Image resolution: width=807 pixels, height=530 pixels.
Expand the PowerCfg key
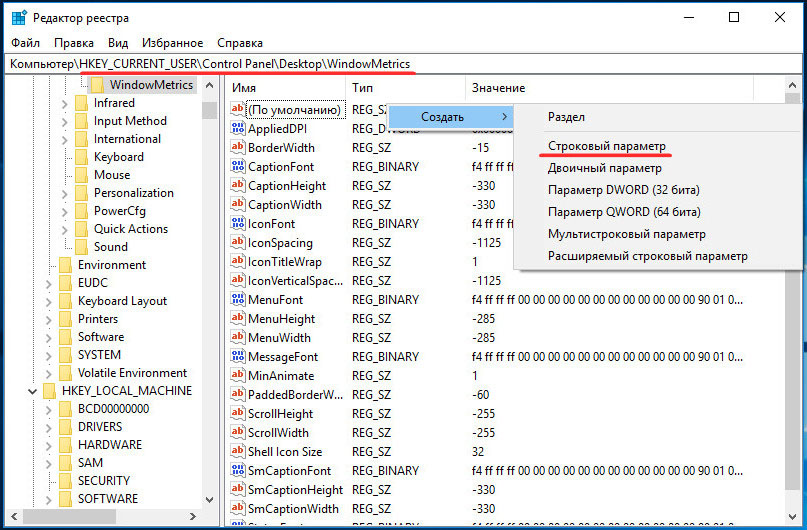click(x=64, y=212)
